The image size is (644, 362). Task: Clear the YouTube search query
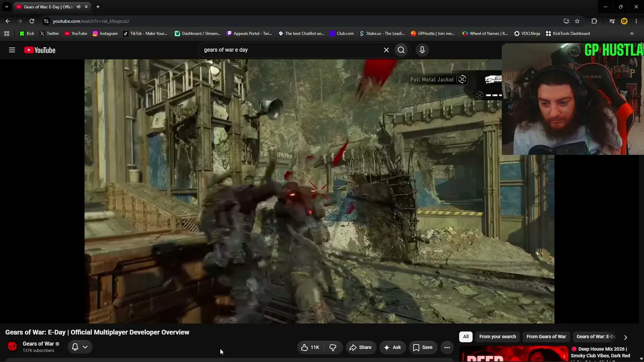(x=386, y=50)
